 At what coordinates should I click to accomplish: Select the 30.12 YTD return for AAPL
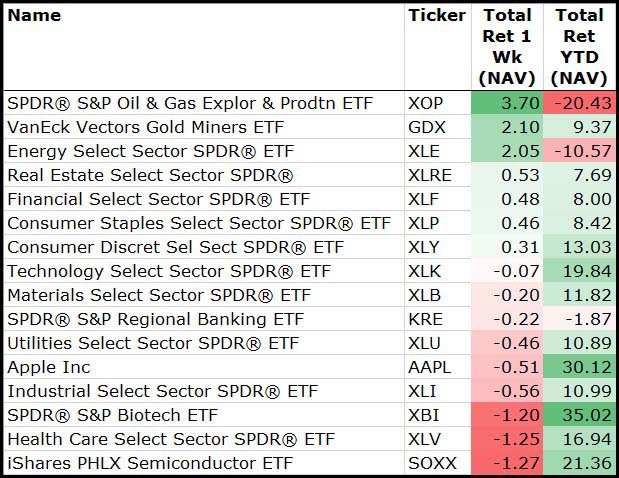point(579,367)
